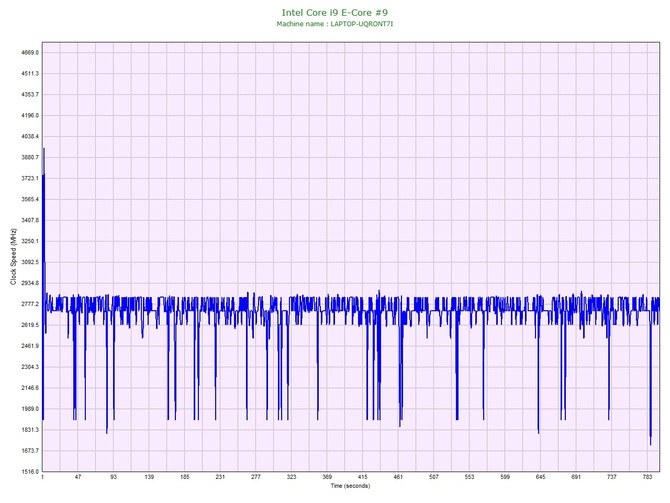Click the x-axis tick label 461

[x=398, y=477]
